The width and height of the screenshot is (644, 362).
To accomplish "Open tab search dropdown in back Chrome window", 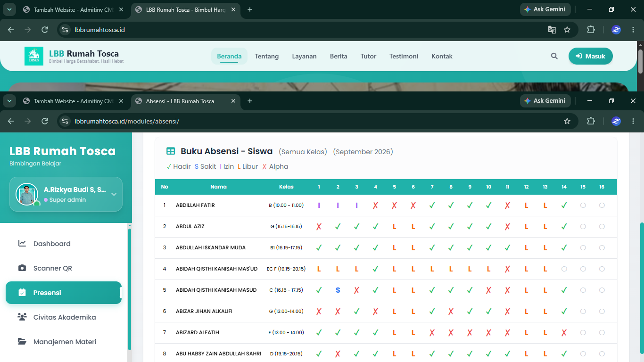I will [x=9, y=9].
